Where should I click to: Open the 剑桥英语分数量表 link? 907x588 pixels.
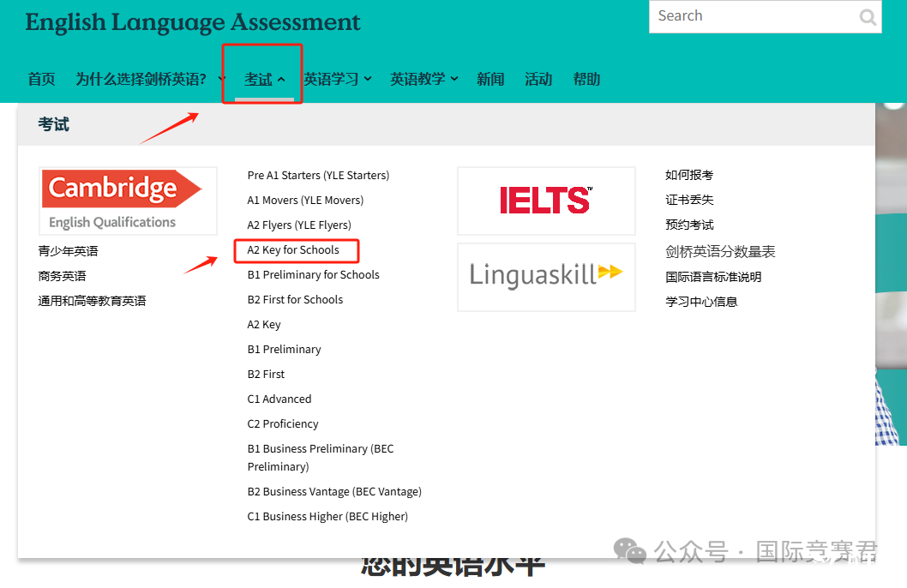click(720, 251)
